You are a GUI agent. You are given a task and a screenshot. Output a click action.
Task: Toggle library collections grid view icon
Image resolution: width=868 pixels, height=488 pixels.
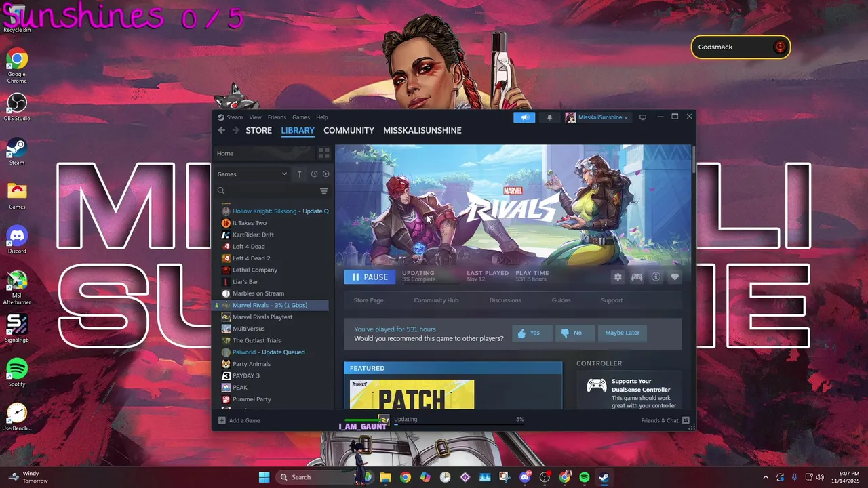[x=324, y=153]
